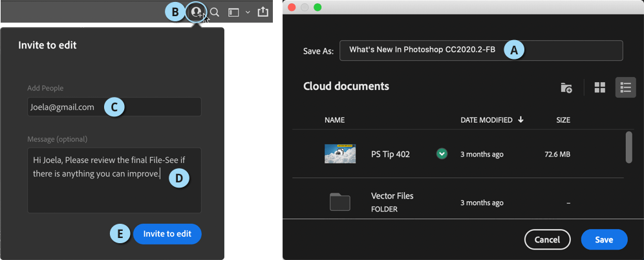The image size is (644, 260).
Task: Click the SIZE column header
Action: pos(563,120)
